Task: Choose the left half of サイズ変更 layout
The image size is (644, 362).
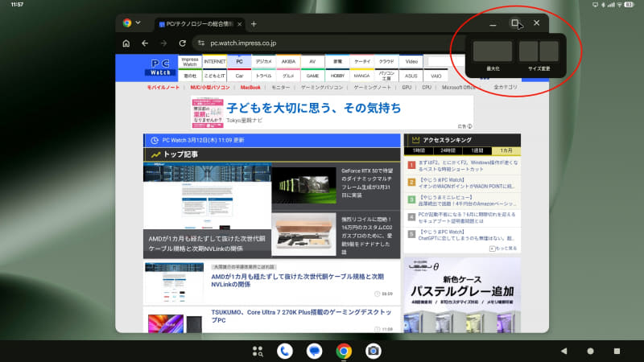Action: coord(528,51)
